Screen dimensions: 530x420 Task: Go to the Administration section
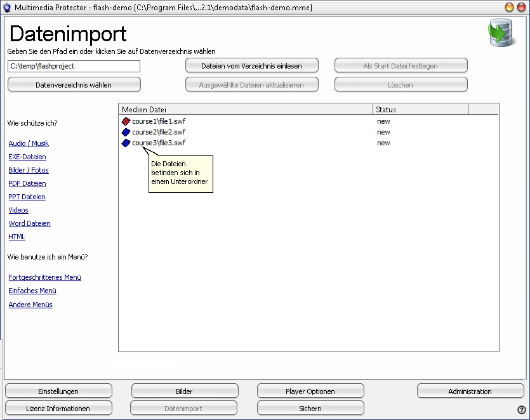470,391
